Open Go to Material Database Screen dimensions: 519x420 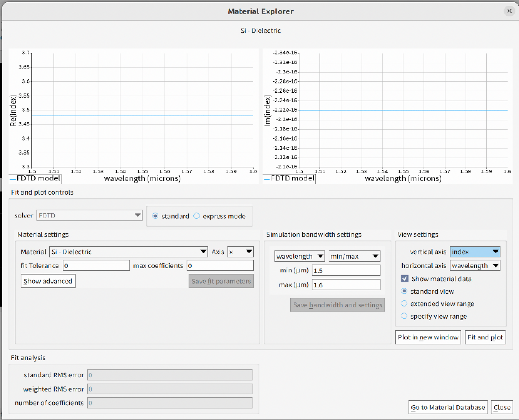click(448, 408)
